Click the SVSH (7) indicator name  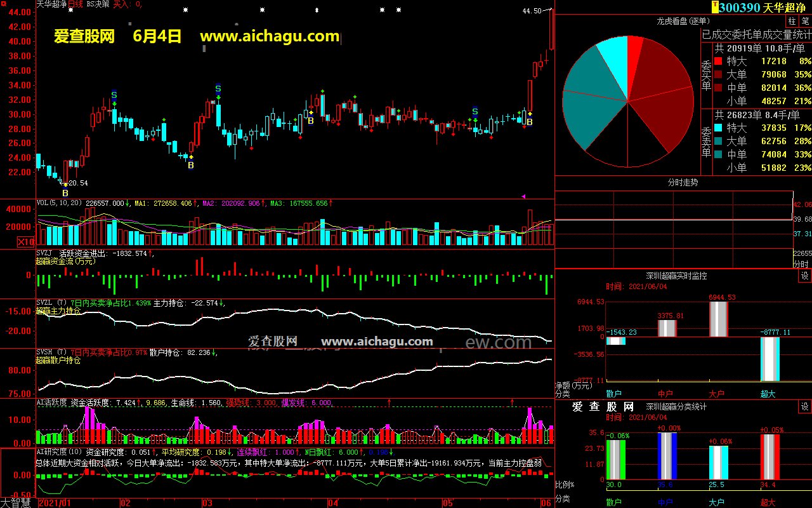click(x=51, y=352)
